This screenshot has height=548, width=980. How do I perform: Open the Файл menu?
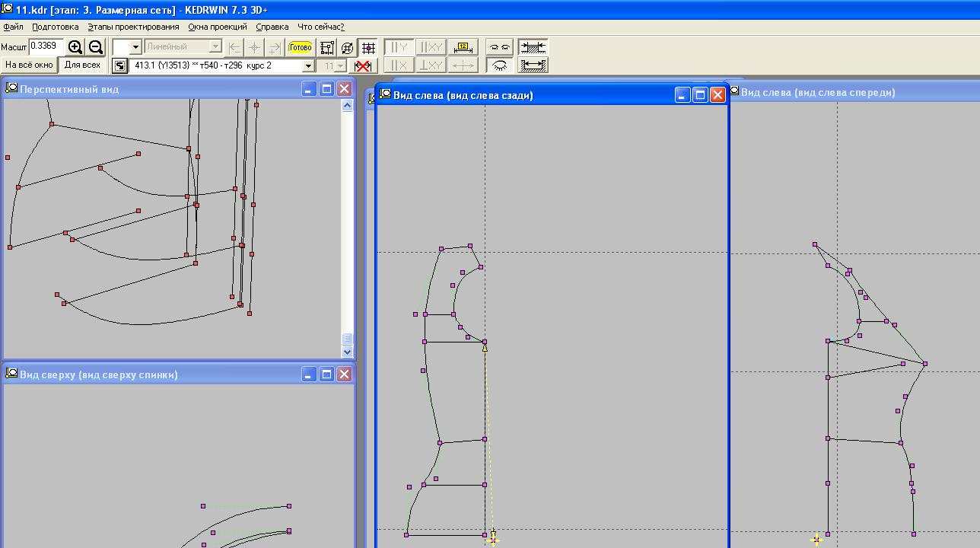[13, 27]
